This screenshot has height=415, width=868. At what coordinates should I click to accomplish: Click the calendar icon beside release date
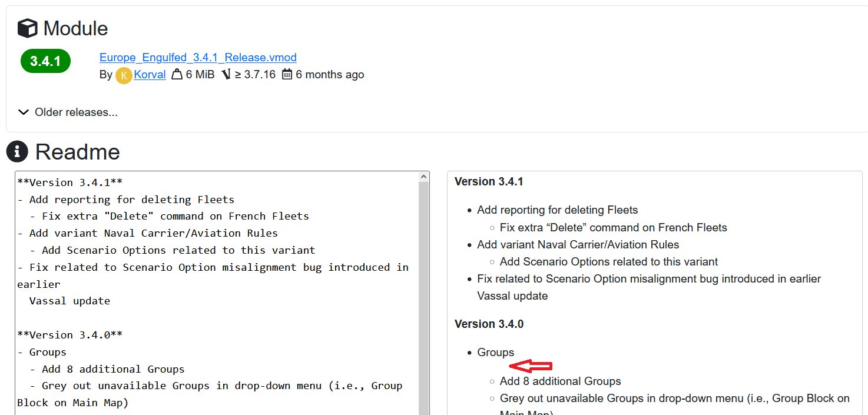coord(287,75)
